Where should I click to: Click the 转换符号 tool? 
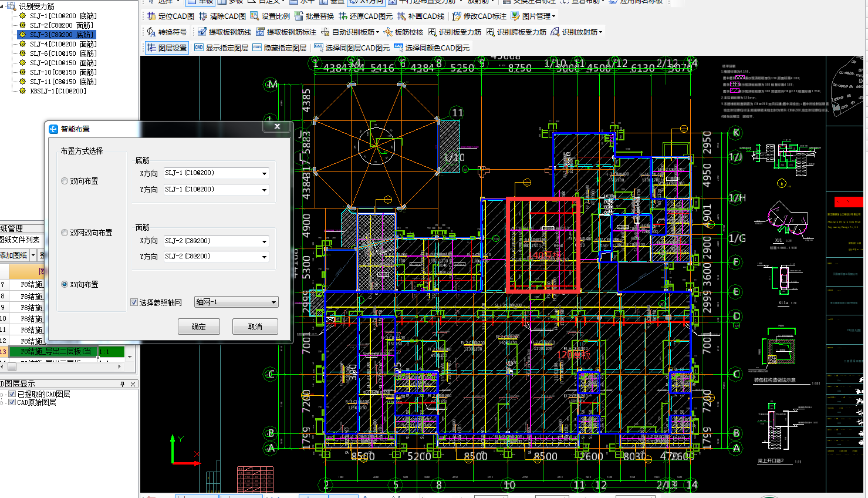[x=167, y=32]
